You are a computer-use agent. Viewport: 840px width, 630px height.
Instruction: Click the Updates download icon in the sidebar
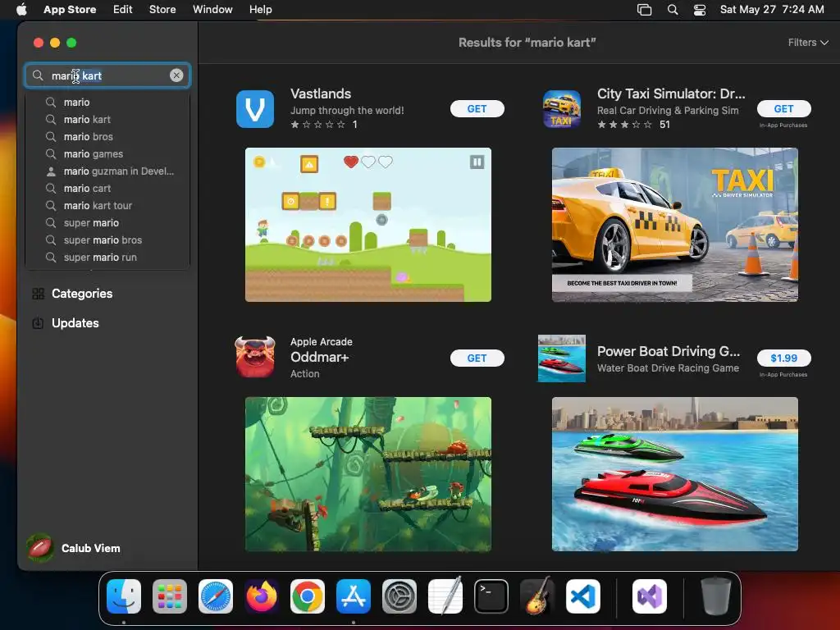pos(38,323)
